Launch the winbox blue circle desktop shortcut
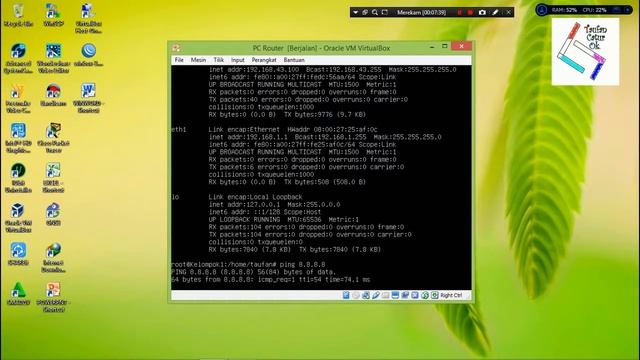The height and width of the screenshot is (360, 640). pyautogui.click(x=89, y=55)
